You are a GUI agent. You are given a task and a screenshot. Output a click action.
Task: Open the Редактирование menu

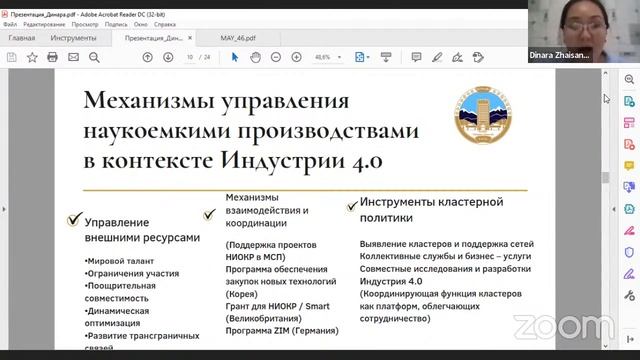coord(44,24)
